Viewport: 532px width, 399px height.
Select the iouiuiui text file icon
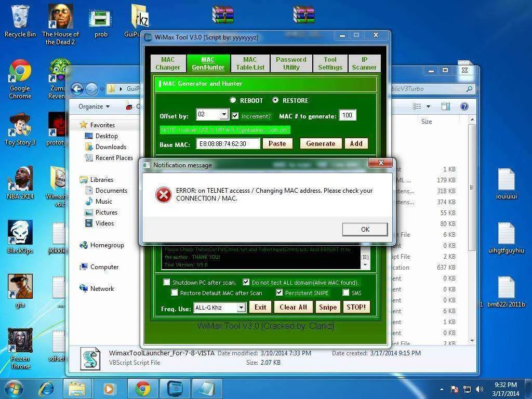coord(506,183)
